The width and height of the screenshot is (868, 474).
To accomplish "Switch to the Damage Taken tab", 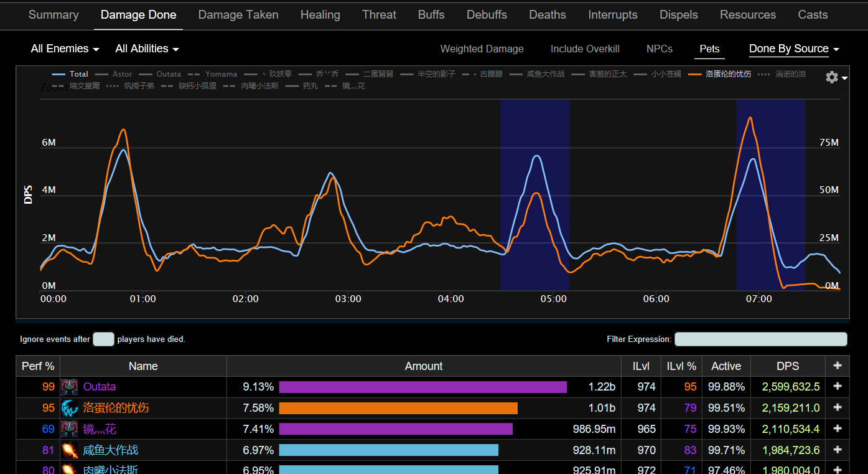I will pos(238,15).
